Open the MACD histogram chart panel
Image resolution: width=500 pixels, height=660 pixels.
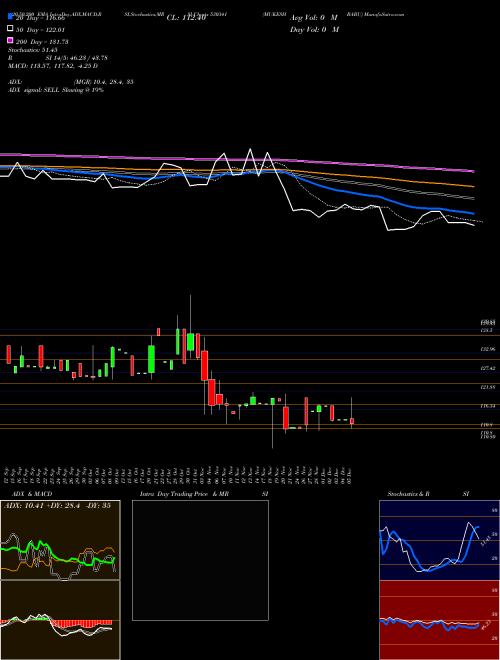pyautogui.click(x=60, y=620)
